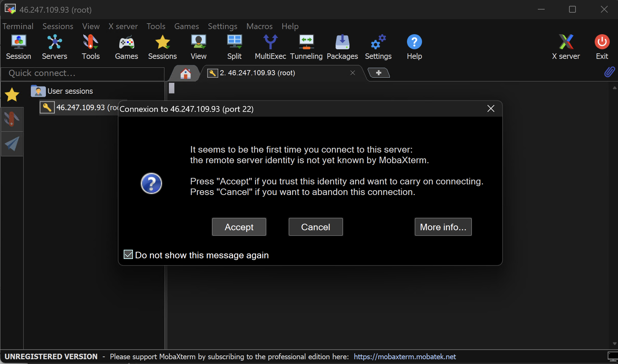Click the UNREGISTERED VERSION status text

pyautogui.click(x=51, y=357)
